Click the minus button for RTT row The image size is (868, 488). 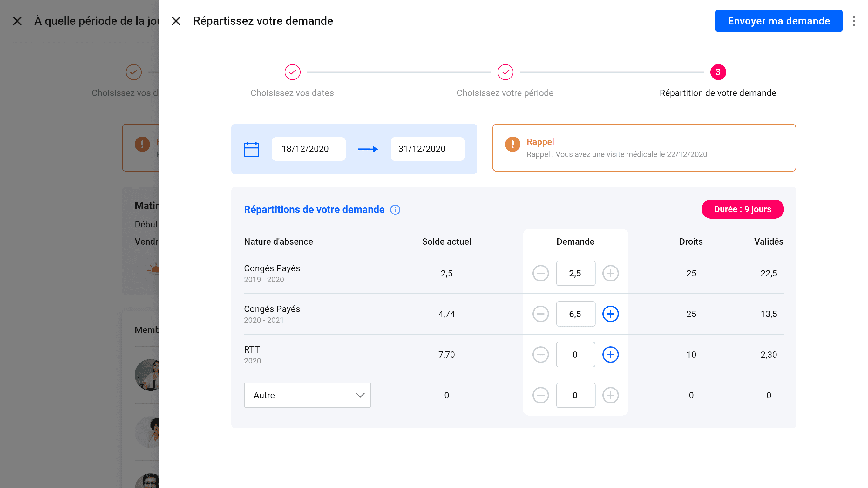(x=540, y=355)
